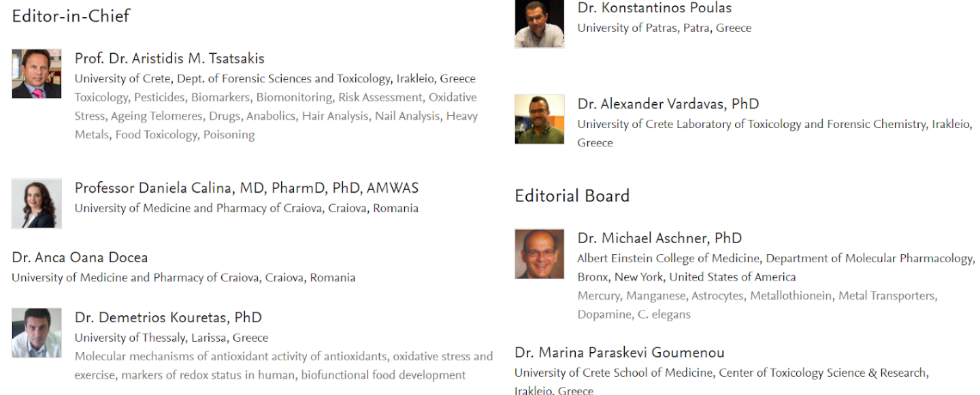Click Michael Aschner's profile photo

(540, 253)
